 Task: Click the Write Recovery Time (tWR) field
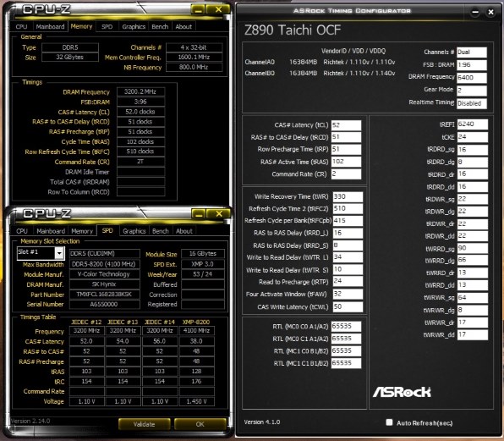(x=348, y=196)
